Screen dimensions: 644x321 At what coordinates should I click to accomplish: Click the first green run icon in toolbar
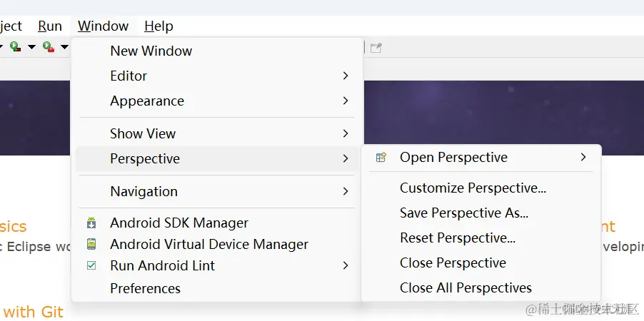(x=14, y=47)
